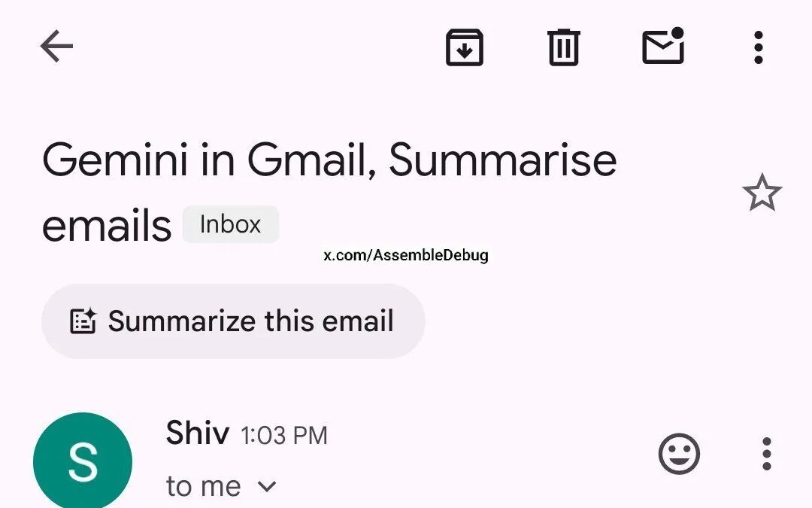Open the top toolbar overflow menu

pyautogui.click(x=758, y=47)
